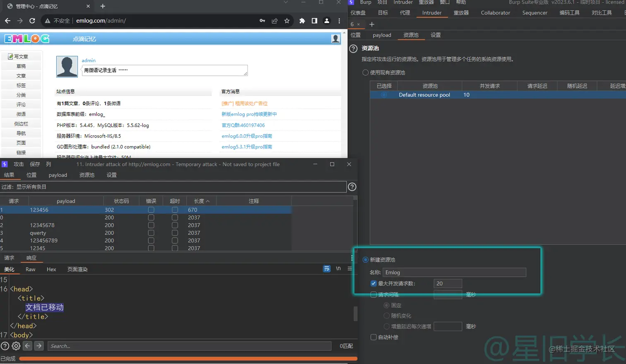The width and height of the screenshot is (626, 364).
Task: Add a new Intruder tab with plus icon
Action: tap(371, 24)
